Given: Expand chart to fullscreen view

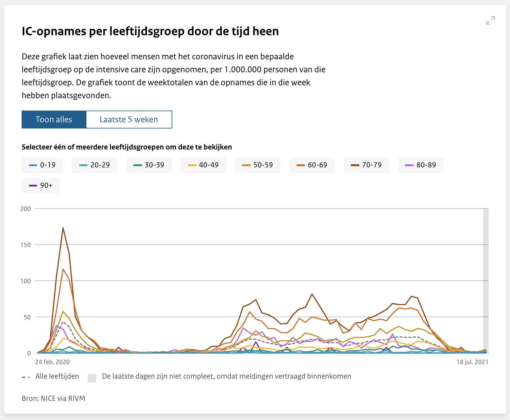Looking at the screenshot, I should point(490,20).
